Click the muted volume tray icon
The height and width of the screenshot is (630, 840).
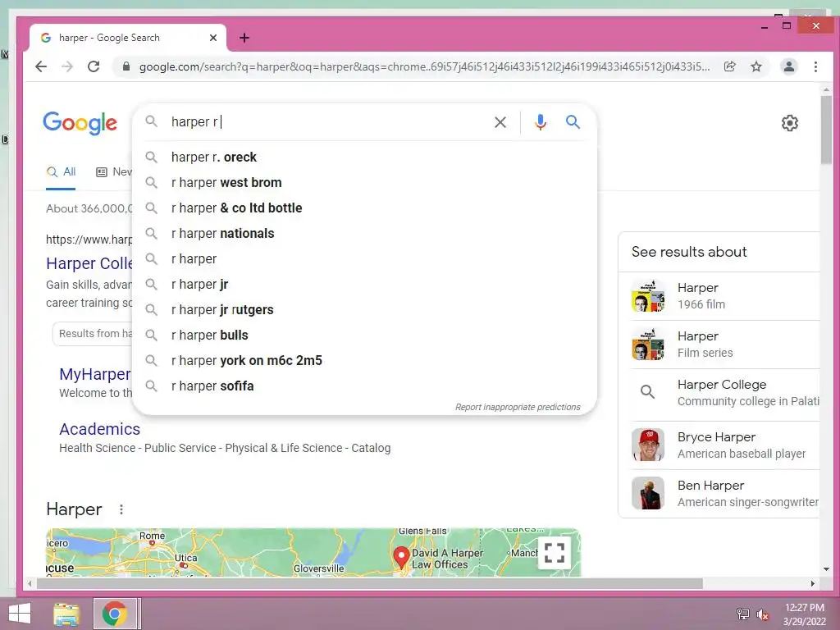[762, 614]
